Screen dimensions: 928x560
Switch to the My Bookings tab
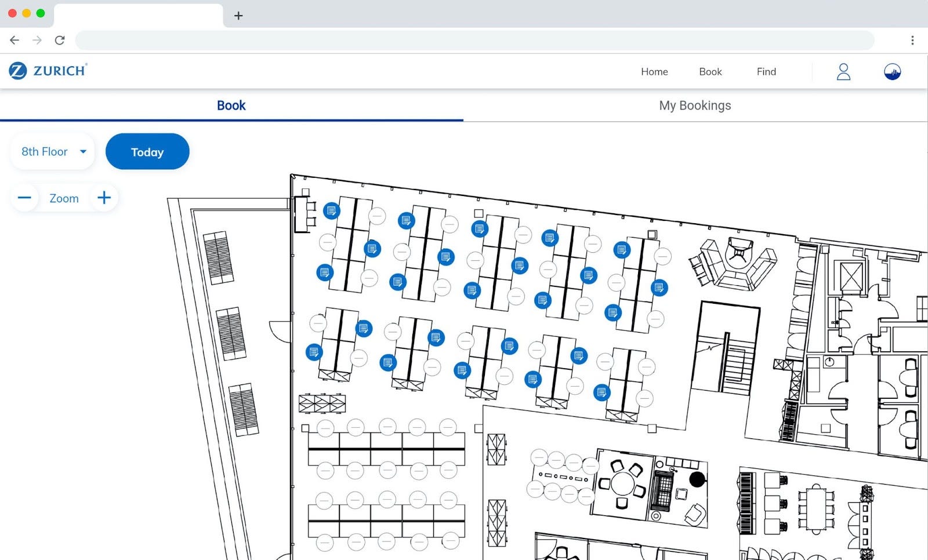click(x=695, y=106)
